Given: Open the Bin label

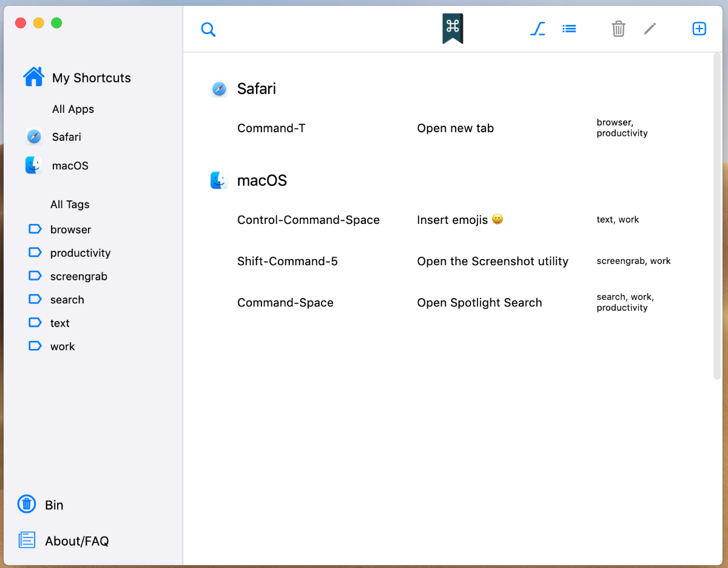Looking at the screenshot, I should (54, 505).
